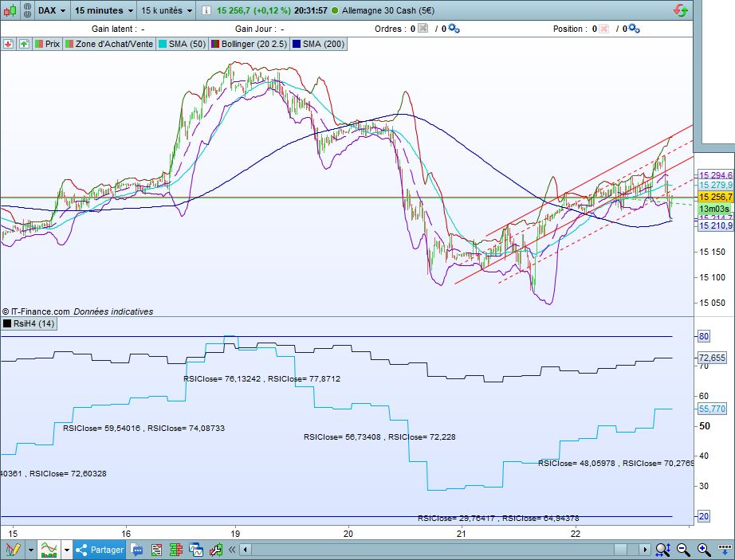Select the Zone d'Achat/Vente indicator label
The width and height of the screenshot is (735, 560).
pyautogui.click(x=110, y=44)
